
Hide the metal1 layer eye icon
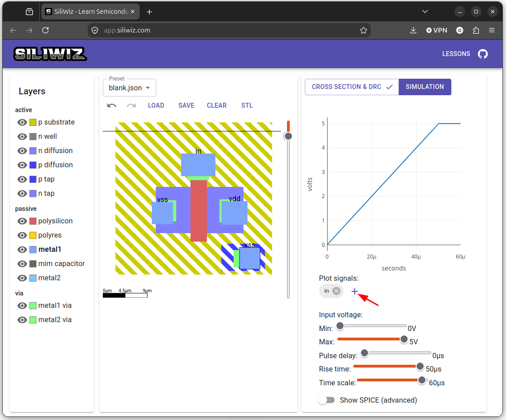22,249
